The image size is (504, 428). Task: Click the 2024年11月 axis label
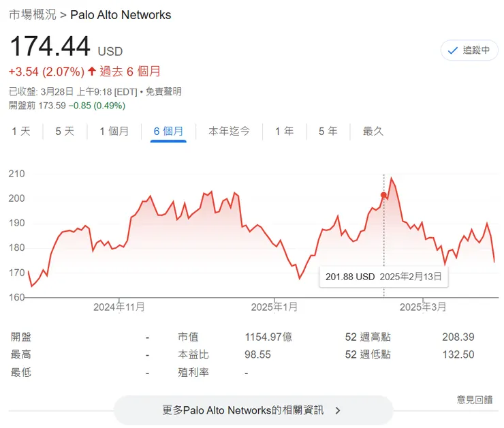click(119, 307)
